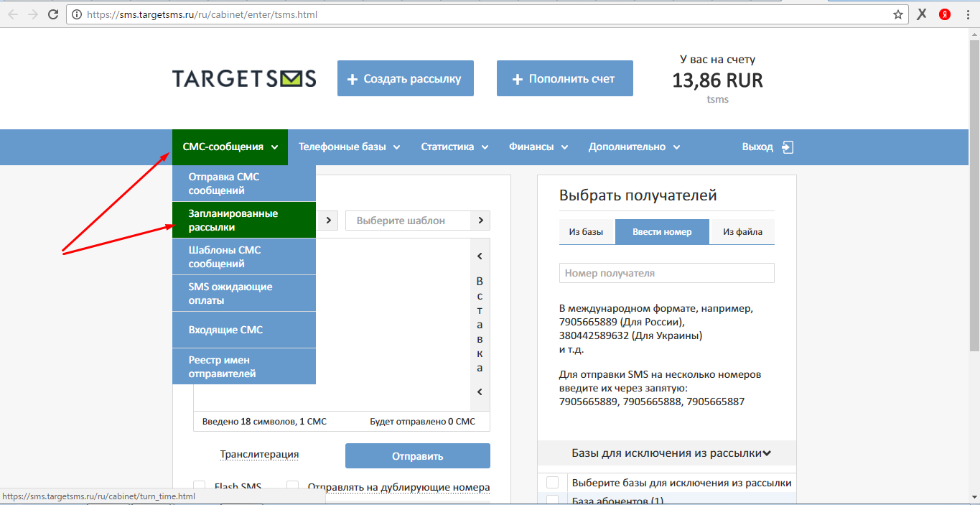Select Отправка СМС сообщений menu item
The width and height of the screenshot is (980, 505).
244,183
